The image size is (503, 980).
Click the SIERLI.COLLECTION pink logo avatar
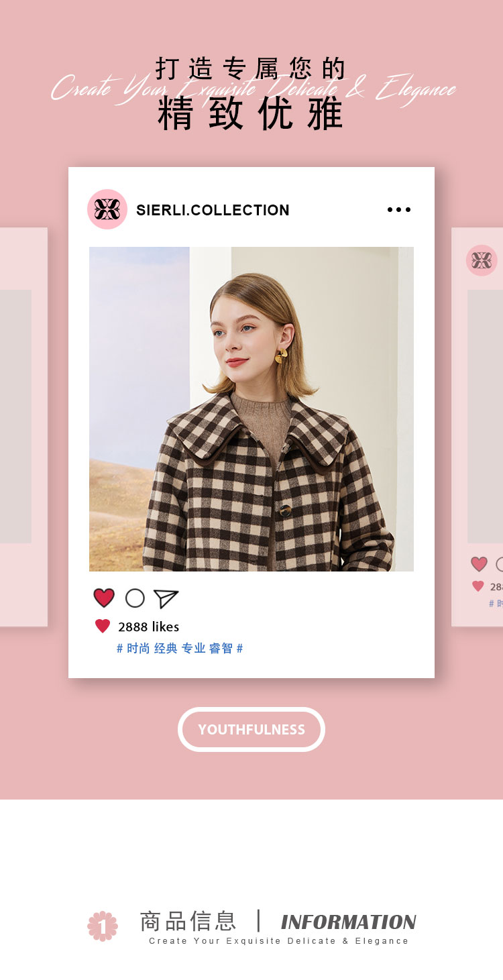point(107,209)
